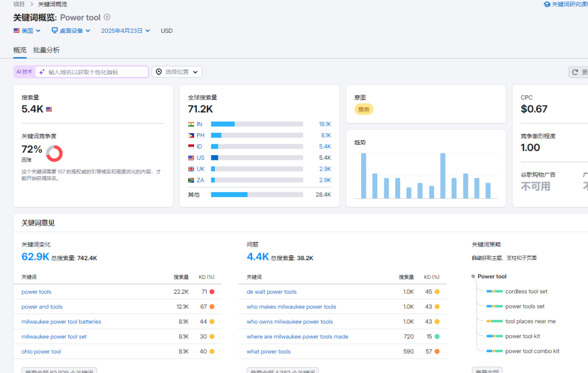This screenshot has width=588, height=373.
Task: Click the domain input field for personalized metrics
Action: [x=92, y=72]
